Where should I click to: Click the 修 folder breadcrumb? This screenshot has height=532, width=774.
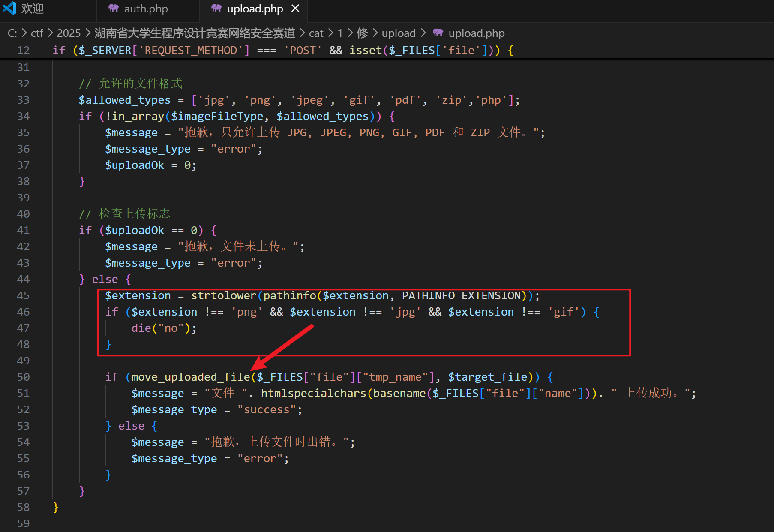362,33
